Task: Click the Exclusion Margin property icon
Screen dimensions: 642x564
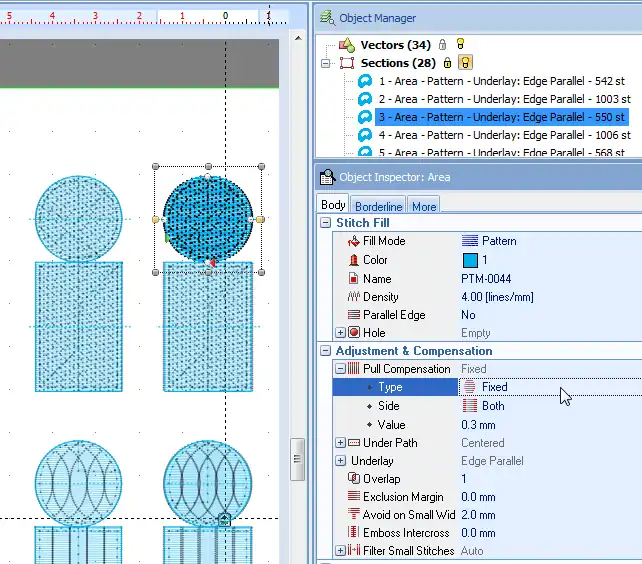Action: click(353, 497)
